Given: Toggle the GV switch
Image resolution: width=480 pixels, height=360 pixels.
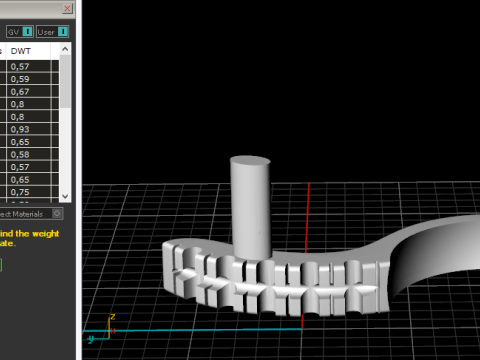Looking at the screenshot, I should point(20,32).
